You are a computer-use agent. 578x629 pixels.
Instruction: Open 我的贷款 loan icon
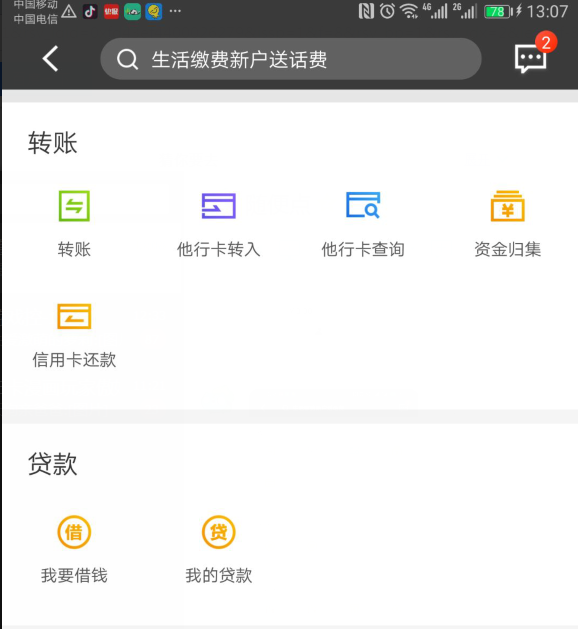(x=219, y=532)
